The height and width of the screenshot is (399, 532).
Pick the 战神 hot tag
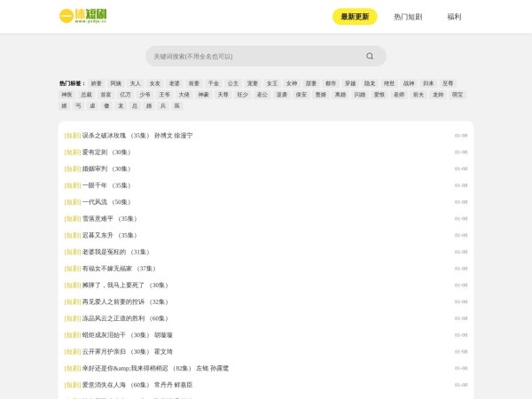(x=409, y=82)
